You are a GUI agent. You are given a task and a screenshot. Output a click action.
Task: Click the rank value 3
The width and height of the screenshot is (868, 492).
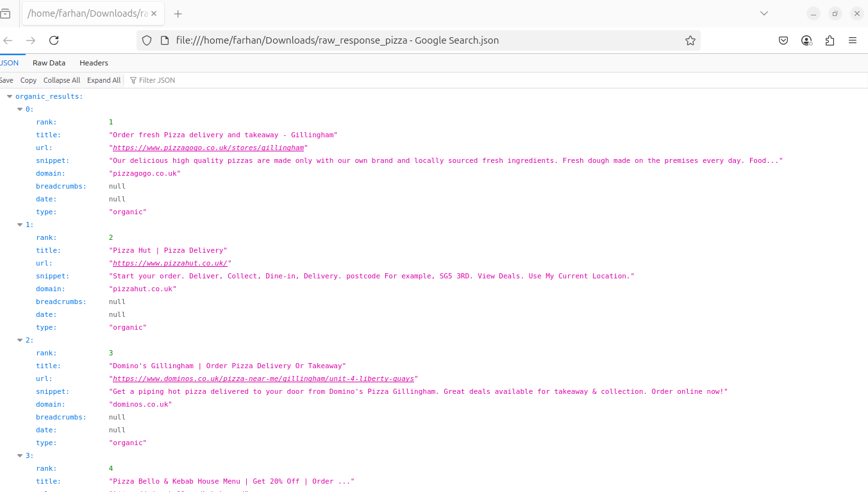[x=111, y=353]
